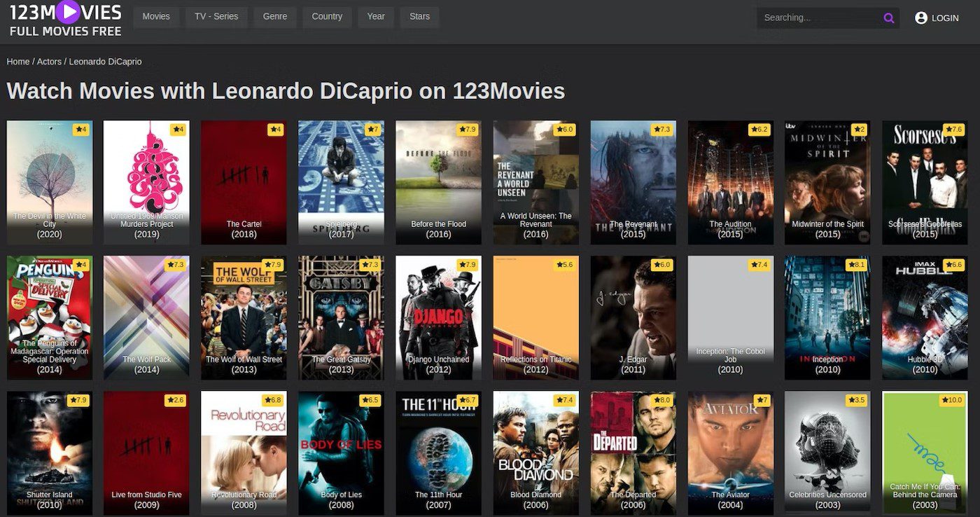Click the 7.4 badge on Inception: The Cobol Job

759,265
